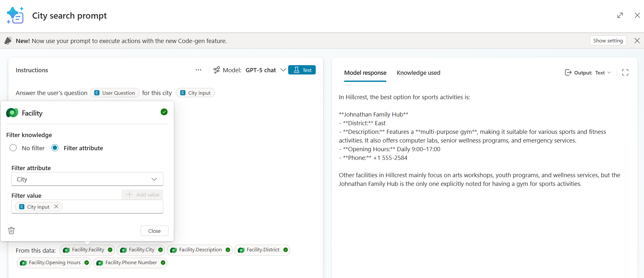644x278 pixels.
Task: Run the prompt with Test button
Action: click(x=302, y=70)
